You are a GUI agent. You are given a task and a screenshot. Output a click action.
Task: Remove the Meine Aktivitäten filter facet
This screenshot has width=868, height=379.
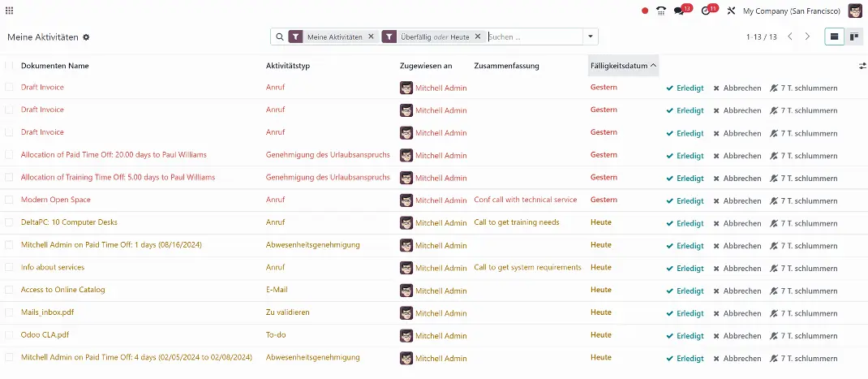371,37
